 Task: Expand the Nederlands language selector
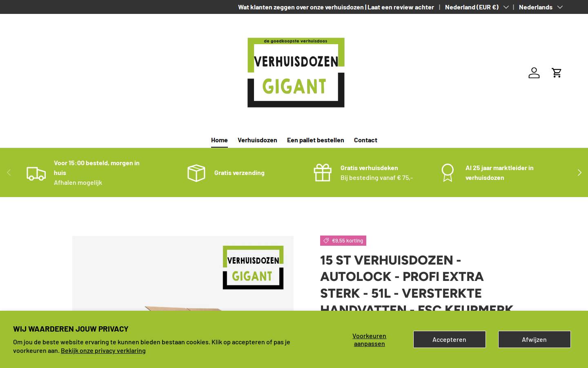coord(541,7)
